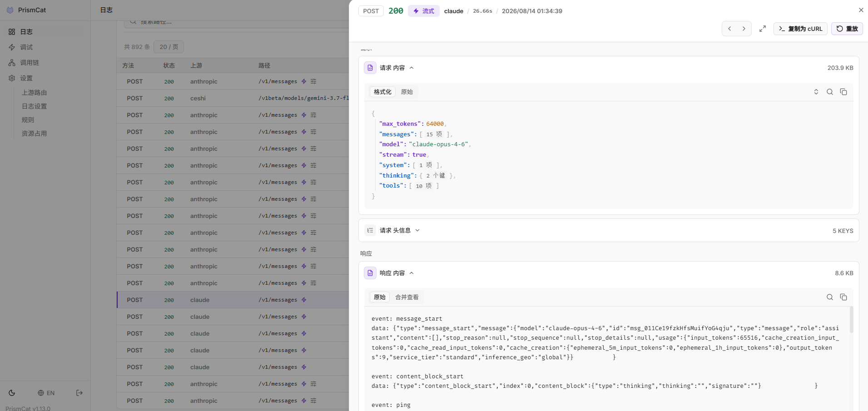The width and height of the screenshot is (868, 411).
Task: Click the 方法 column header
Action: click(128, 65)
